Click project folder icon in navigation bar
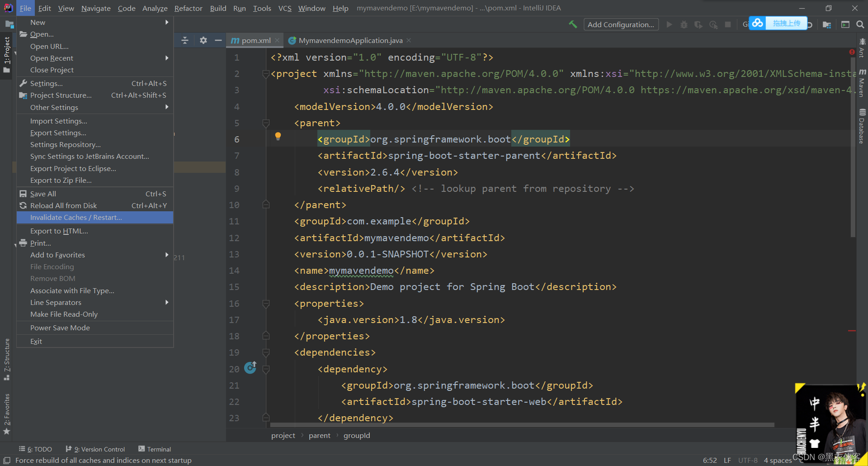 pyautogui.click(x=9, y=24)
